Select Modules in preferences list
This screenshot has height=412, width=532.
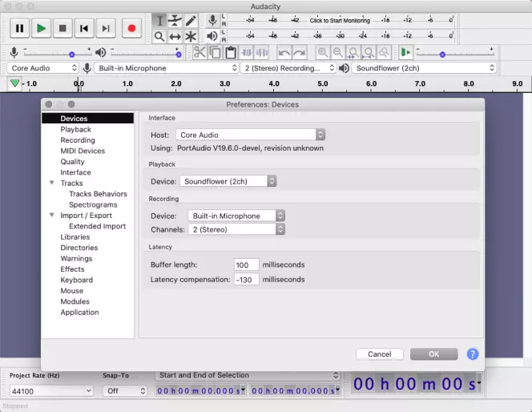(x=75, y=301)
